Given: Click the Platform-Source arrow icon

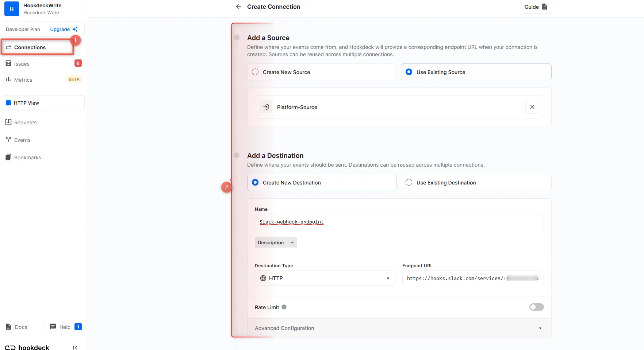Looking at the screenshot, I should [266, 107].
